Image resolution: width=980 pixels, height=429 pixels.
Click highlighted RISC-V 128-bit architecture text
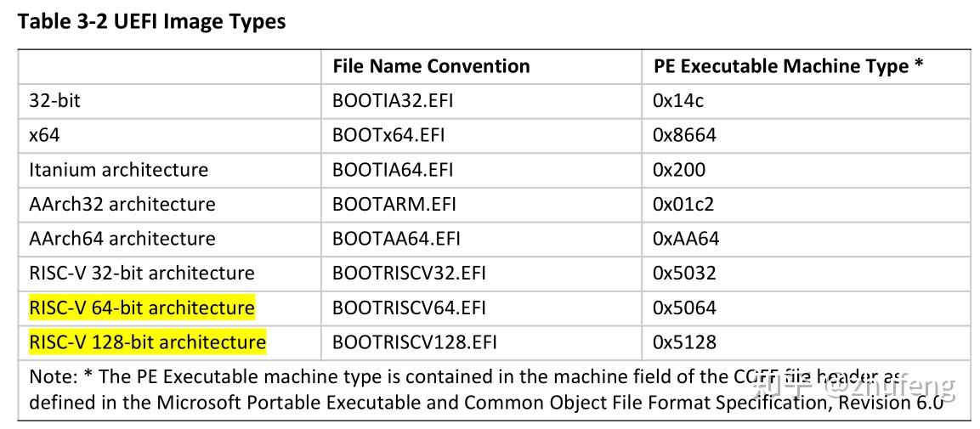(147, 342)
